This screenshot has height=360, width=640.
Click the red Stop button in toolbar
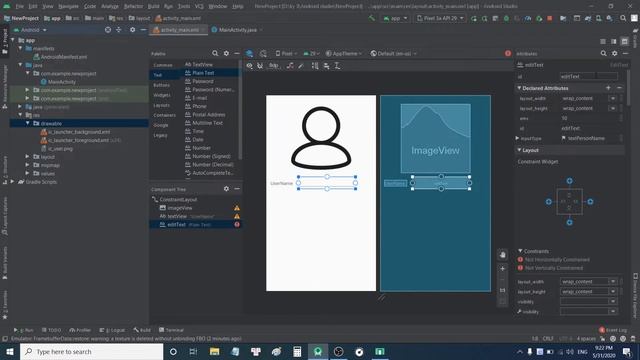550,18
